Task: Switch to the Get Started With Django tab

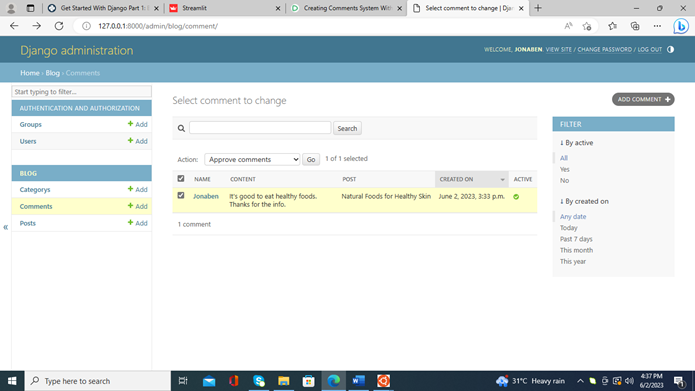Action: pyautogui.click(x=103, y=8)
